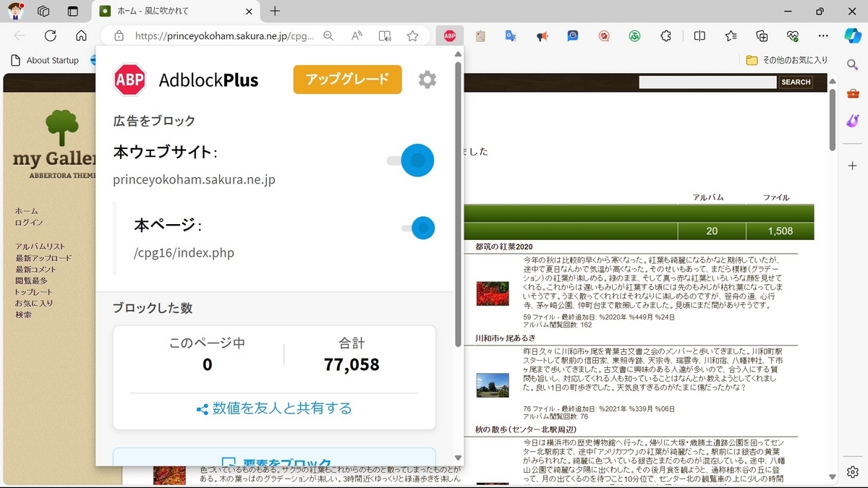The height and width of the screenshot is (488, 868).
Task: Select the ホーム - 風に吹かれて tab
Action: pos(176,11)
